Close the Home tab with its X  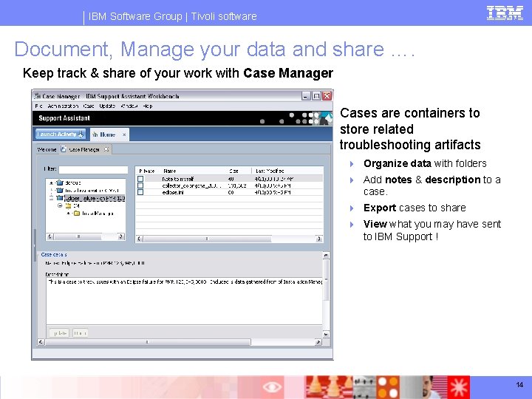click(124, 134)
